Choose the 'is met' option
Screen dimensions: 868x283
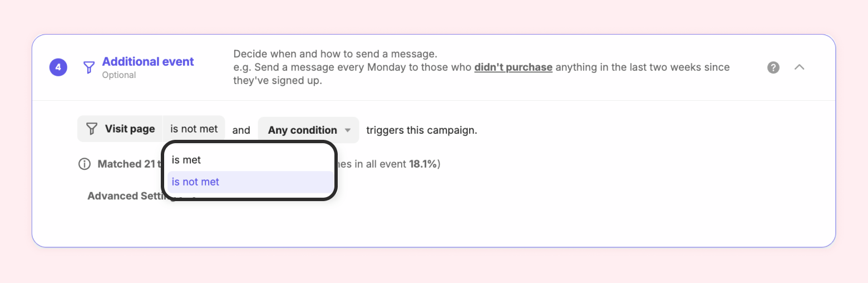186,160
